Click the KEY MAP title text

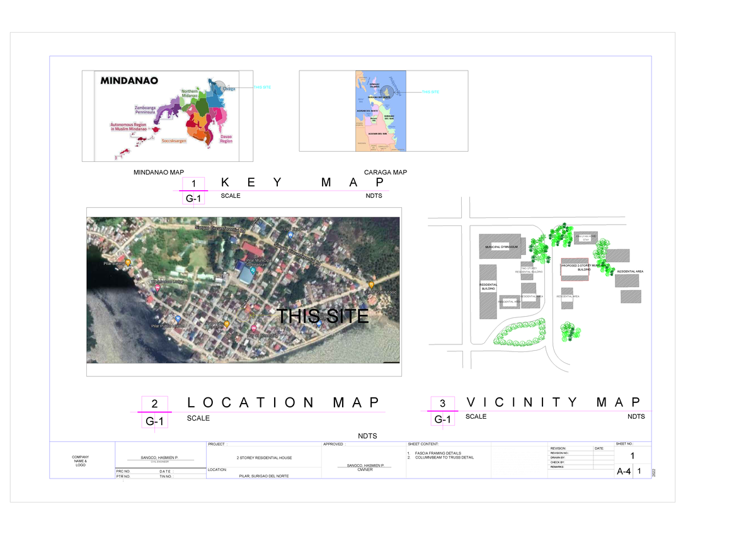tap(301, 183)
